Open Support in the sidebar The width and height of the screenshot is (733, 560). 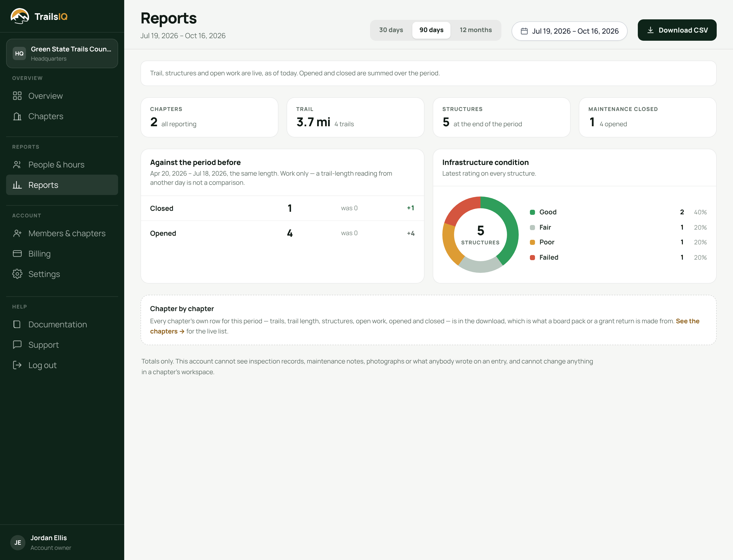[62, 345]
